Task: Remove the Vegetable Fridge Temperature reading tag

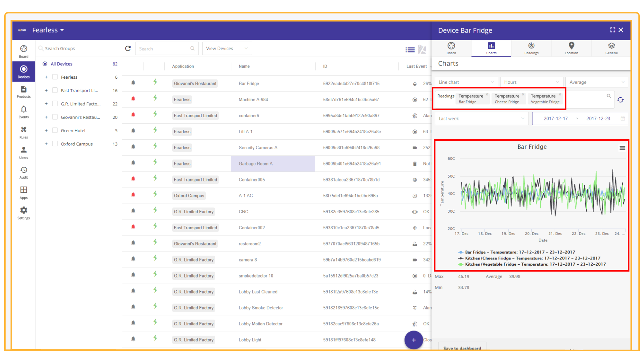Action: (560, 94)
